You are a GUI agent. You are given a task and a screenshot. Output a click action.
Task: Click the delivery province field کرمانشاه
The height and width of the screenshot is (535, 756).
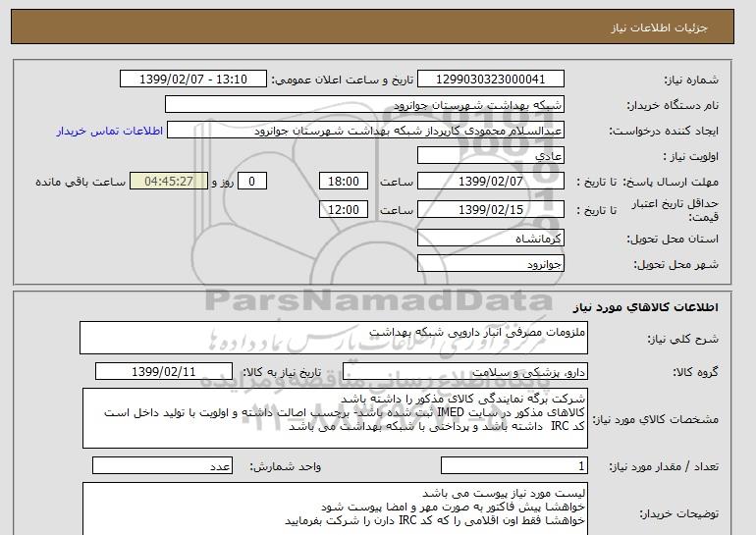click(x=490, y=239)
